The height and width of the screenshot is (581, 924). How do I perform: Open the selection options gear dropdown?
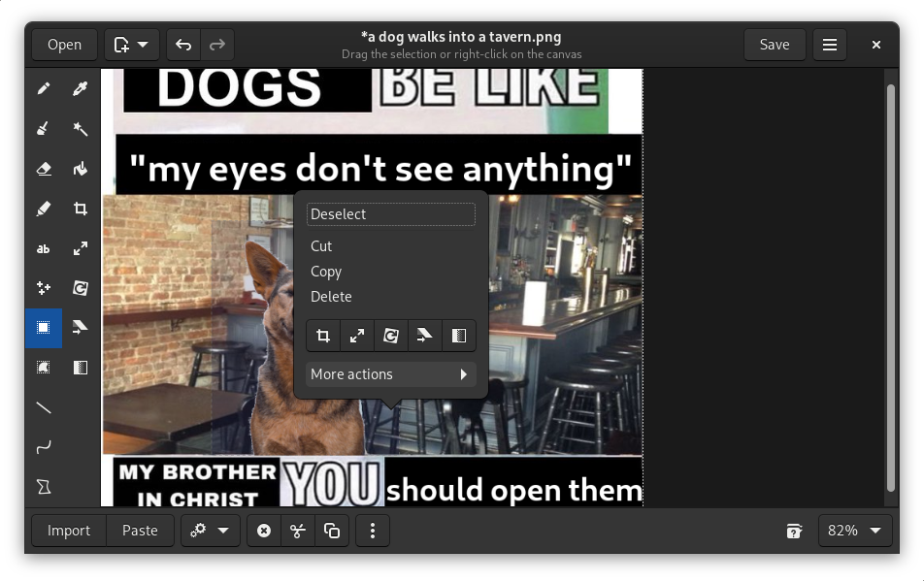tap(210, 531)
